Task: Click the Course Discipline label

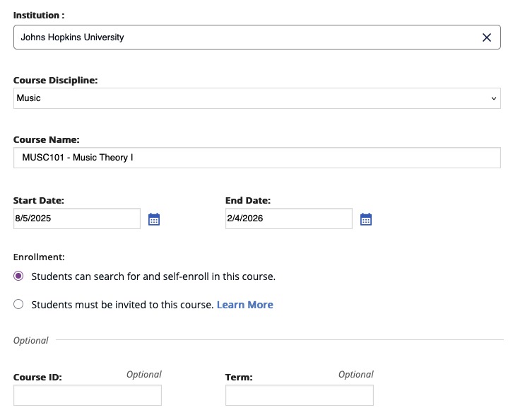Action: click(x=56, y=81)
